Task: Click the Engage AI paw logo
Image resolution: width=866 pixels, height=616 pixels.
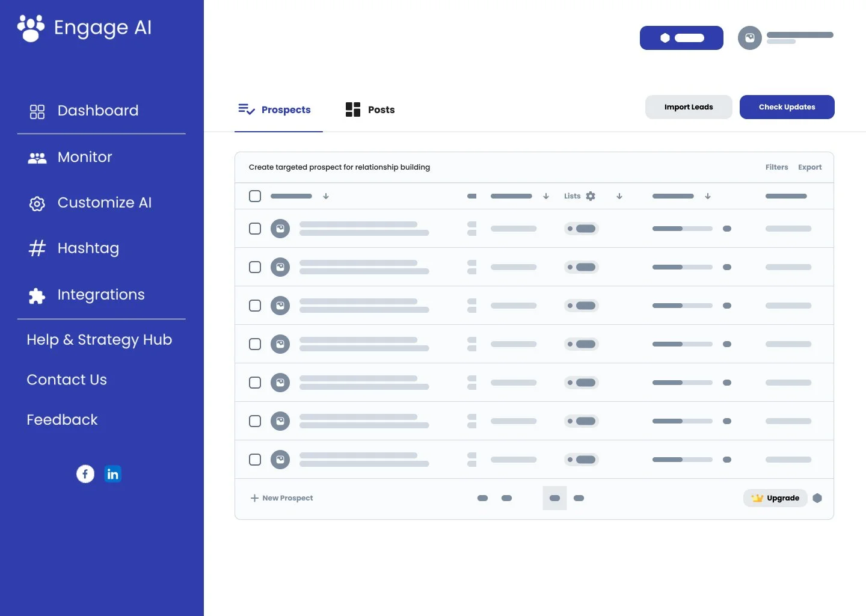Action: click(x=31, y=28)
